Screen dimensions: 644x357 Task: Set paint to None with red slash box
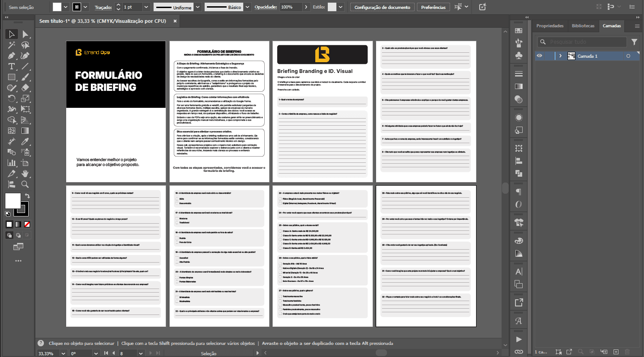click(27, 224)
